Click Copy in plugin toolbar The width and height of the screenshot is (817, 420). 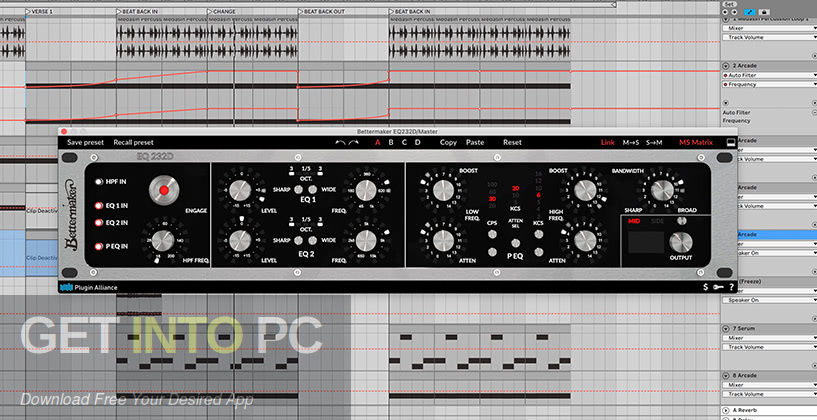click(448, 142)
